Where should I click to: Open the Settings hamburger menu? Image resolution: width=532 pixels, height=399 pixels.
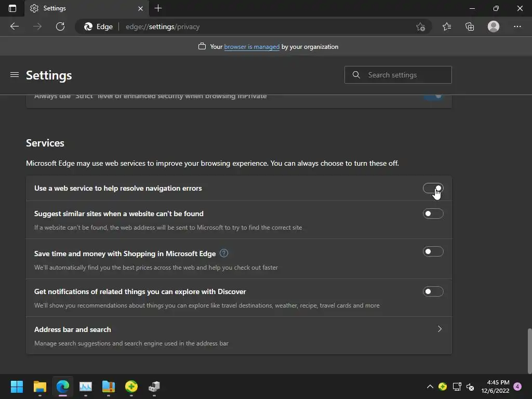point(15,75)
